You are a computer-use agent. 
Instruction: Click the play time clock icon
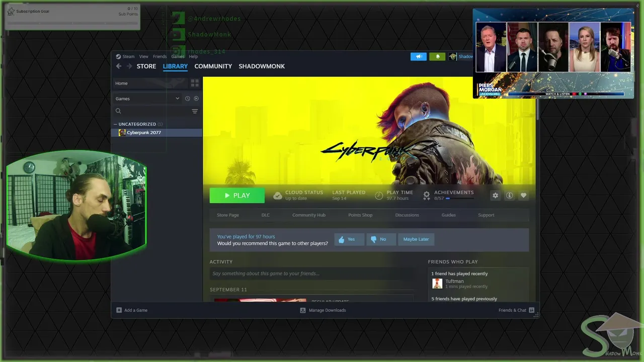(x=379, y=196)
